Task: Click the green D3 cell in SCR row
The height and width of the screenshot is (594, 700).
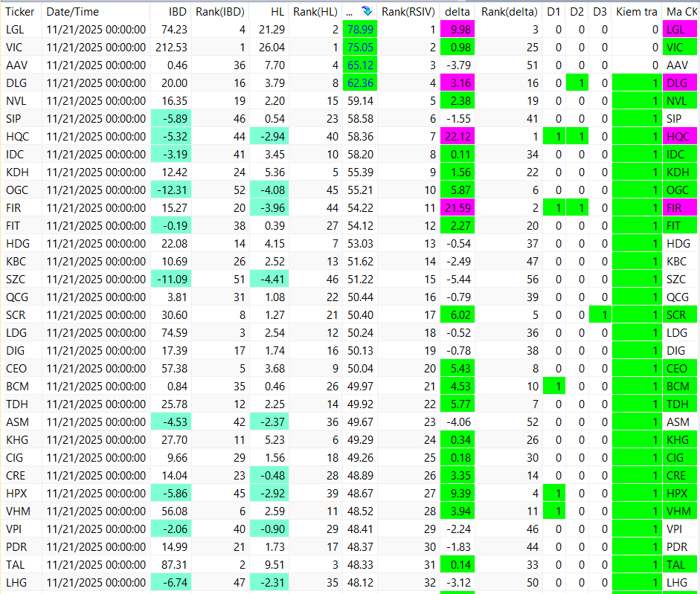Action: [x=600, y=315]
